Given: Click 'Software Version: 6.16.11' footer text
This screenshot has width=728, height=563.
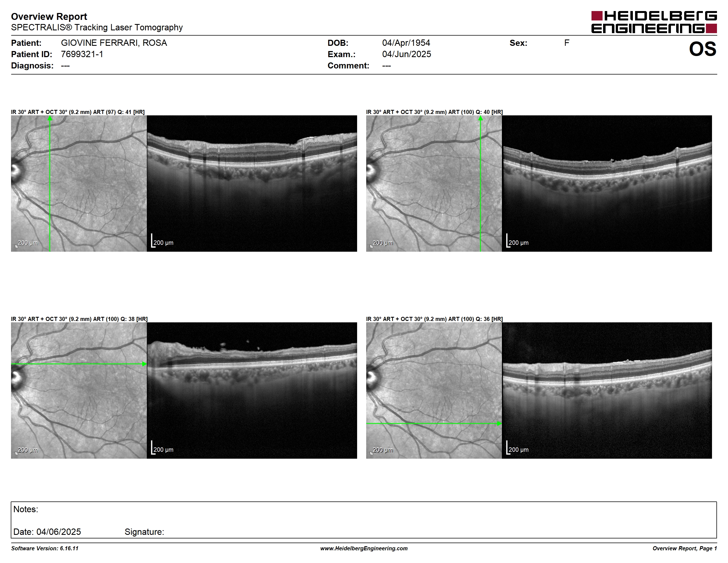Looking at the screenshot, I should click(45, 548).
